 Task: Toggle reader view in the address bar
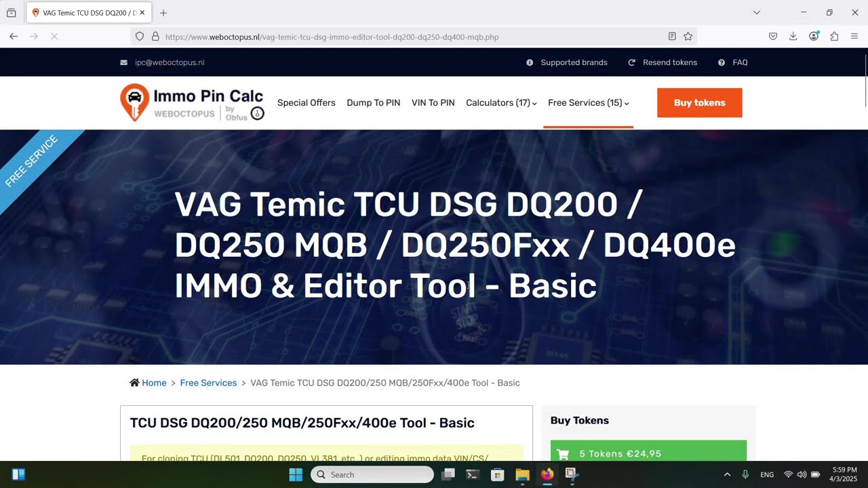[x=672, y=37]
